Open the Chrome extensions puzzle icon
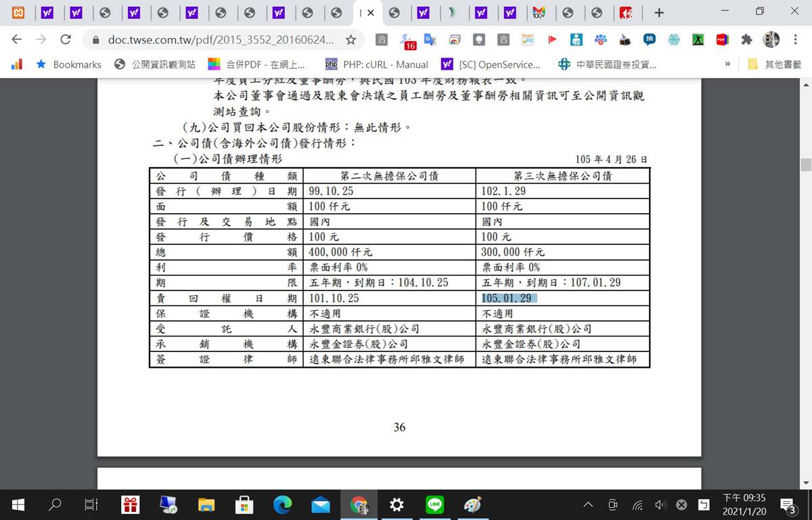This screenshot has width=812, height=520. coord(746,40)
